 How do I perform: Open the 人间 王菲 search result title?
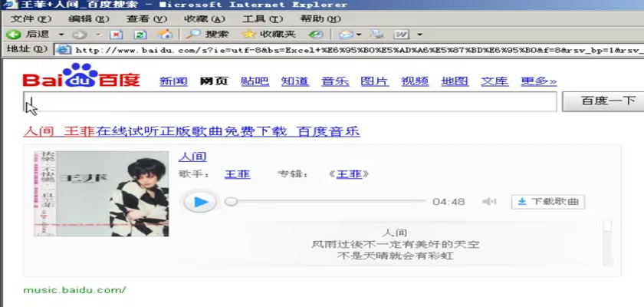192,131
